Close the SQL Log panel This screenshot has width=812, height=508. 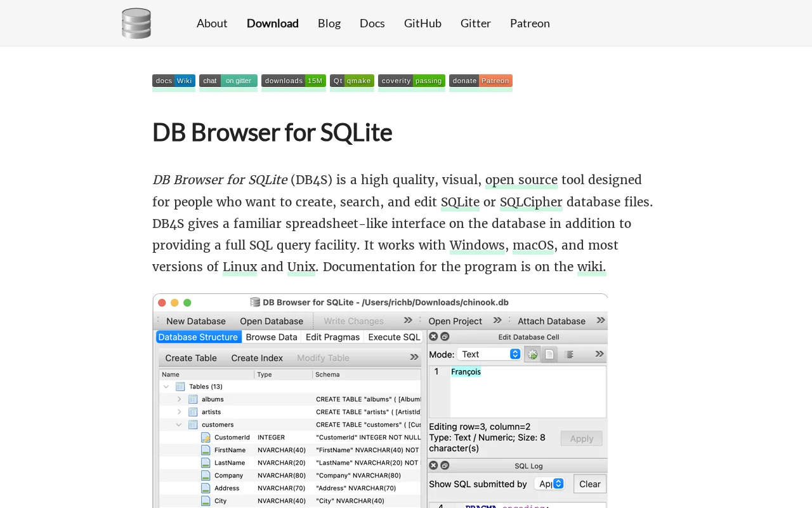[x=433, y=465]
